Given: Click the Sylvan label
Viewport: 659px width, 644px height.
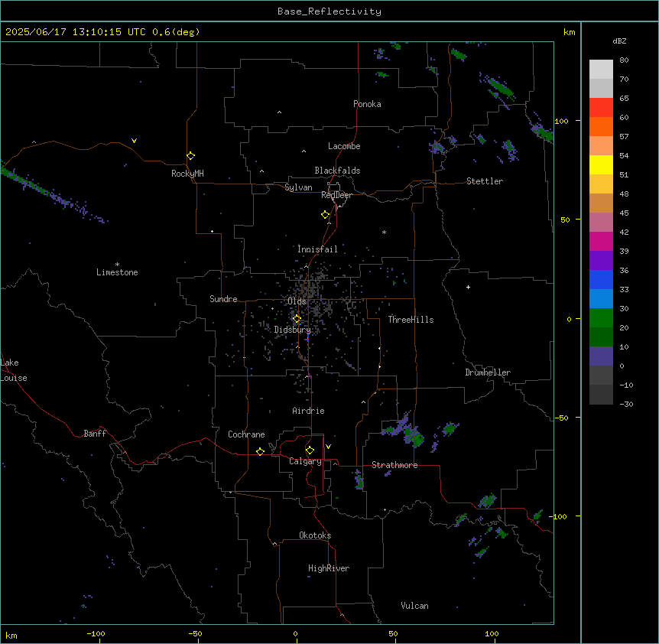Looking at the screenshot, I should click(x=298, y=187).
